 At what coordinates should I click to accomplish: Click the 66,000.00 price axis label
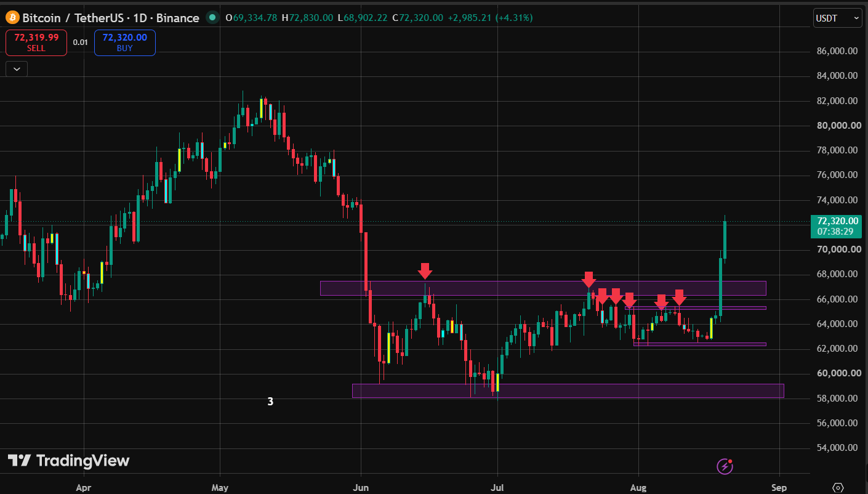click(x=837, y=299)
